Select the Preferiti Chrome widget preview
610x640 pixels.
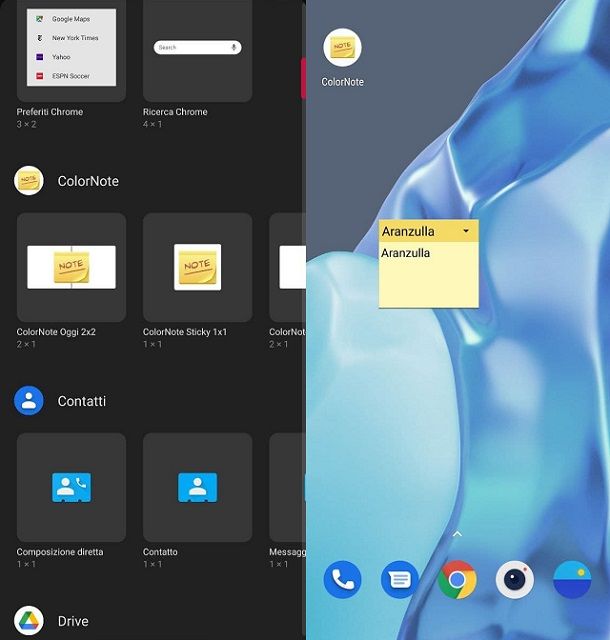coord(71,50)
